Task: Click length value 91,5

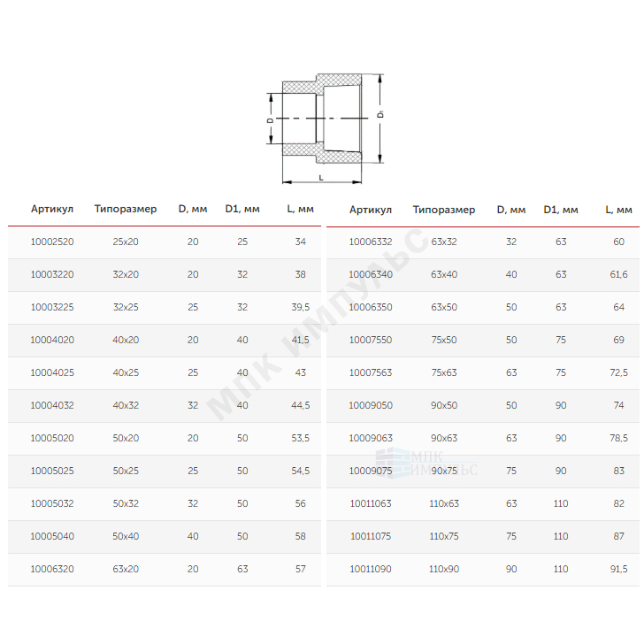Action: point(618,570)
